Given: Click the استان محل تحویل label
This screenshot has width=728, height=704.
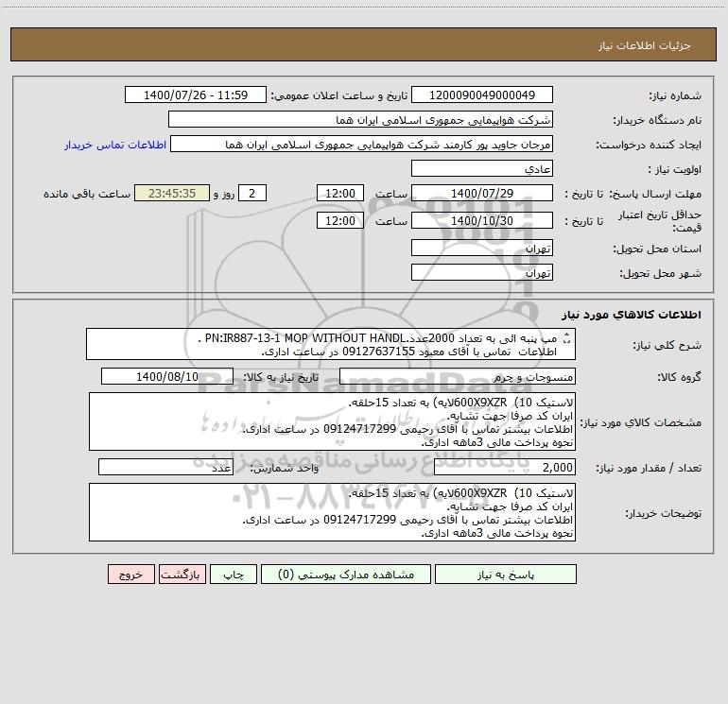Looking at the screenshot, I should [657, 249].
